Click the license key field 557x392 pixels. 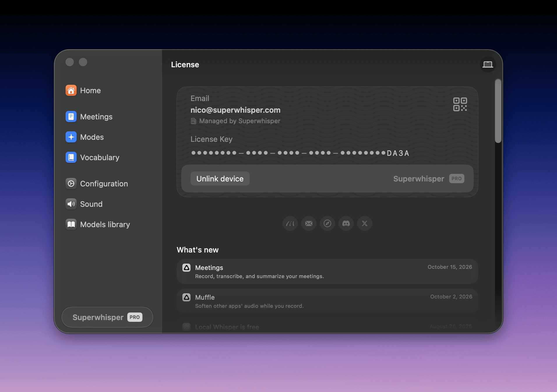[300, 153]
